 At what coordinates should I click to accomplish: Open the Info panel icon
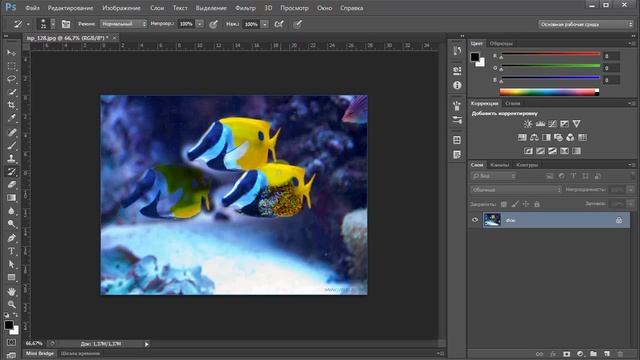[x=457, y=85]
